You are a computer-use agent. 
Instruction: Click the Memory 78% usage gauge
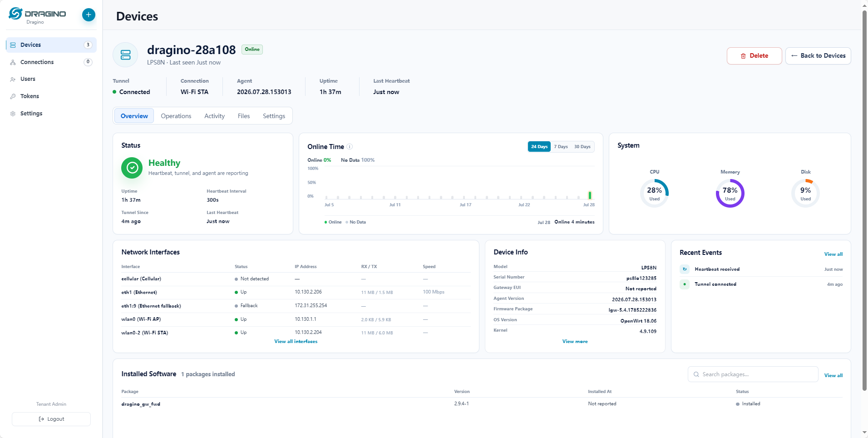tap(730, 193)
